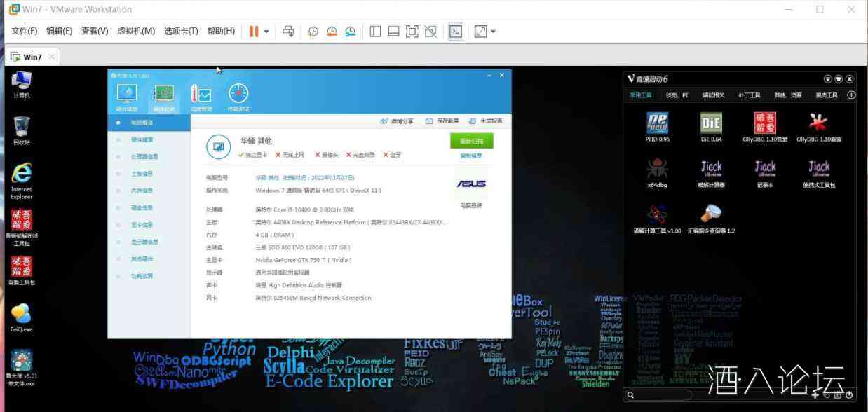The width and height of the screenshot is (868, 412).
Task: Click the ASUS logo thumbnail
Action: pos(471,184)
